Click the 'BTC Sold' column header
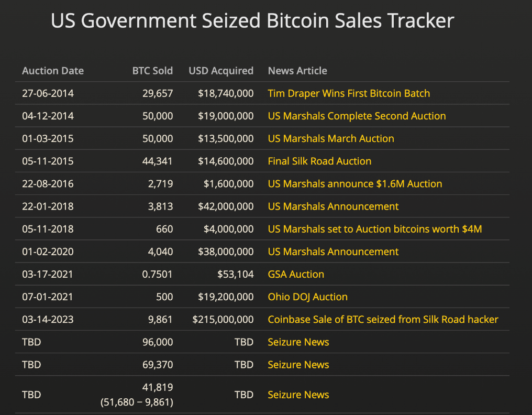The image size is (532, 415). coord(152,71)
